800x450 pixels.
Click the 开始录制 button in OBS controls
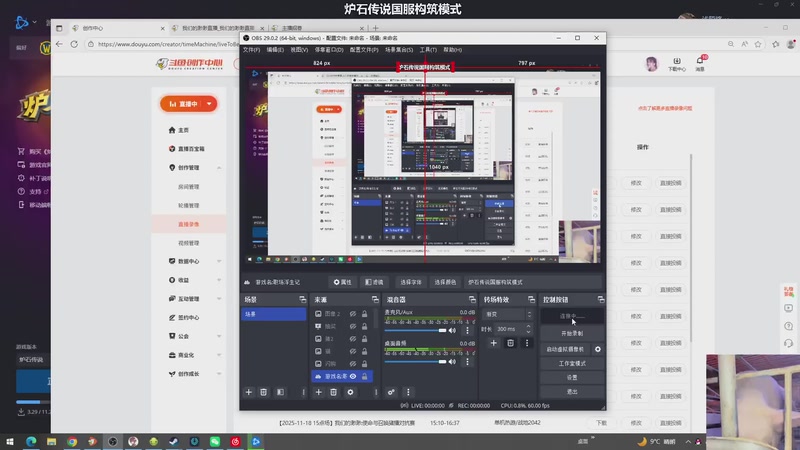tap(572, 333)
